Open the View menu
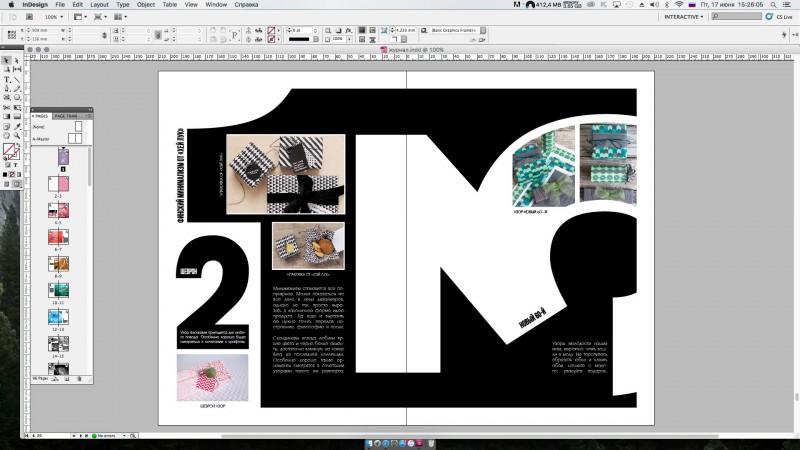 click(x=191, y=5)
